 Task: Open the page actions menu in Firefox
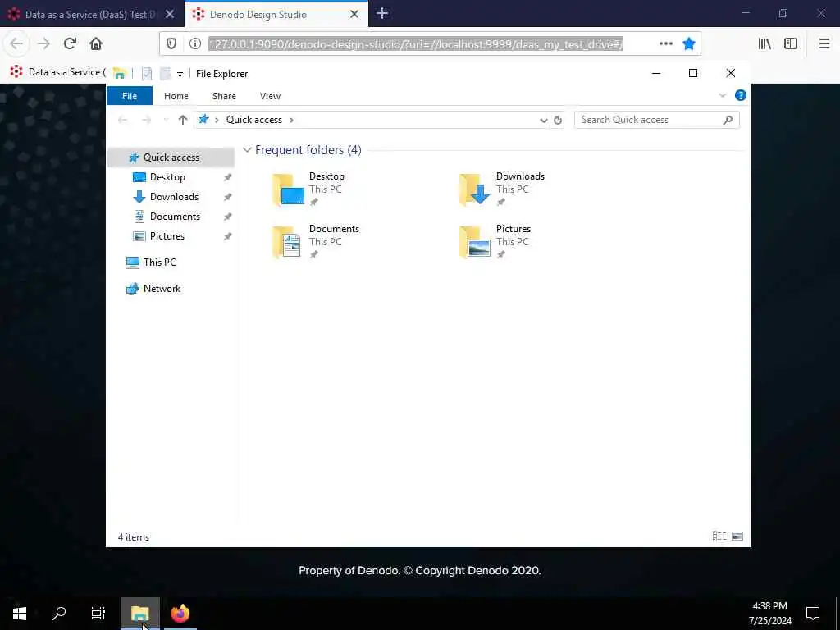[665, 44]
